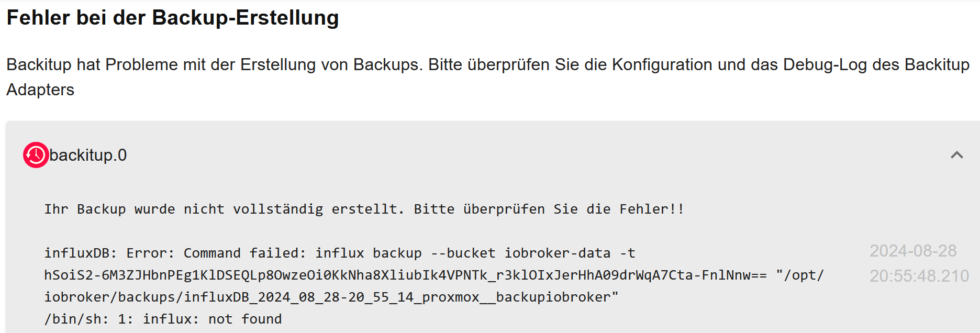Click the long influx token string line
The image size is (980, 333).
pyautogui.click(x=406, y=275)
